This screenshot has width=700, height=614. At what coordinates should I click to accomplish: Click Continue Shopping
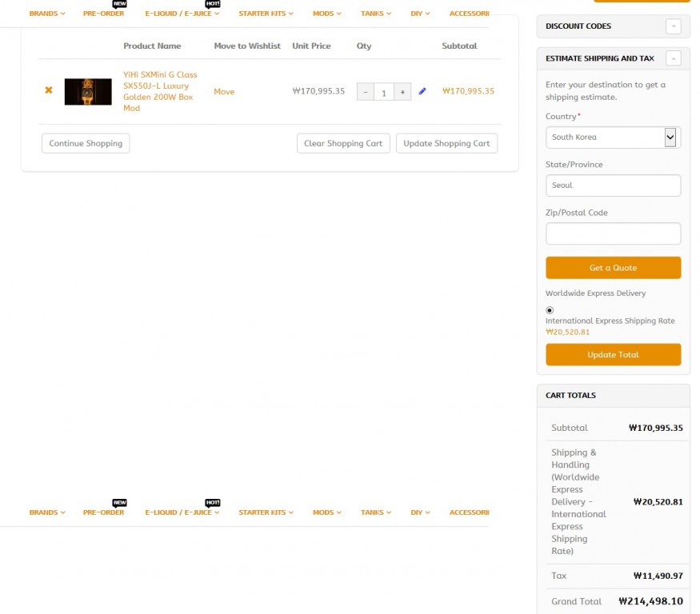coord(86,143)
